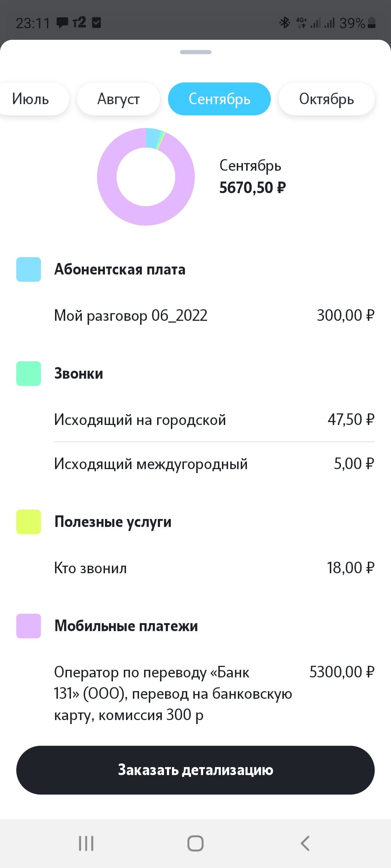Switch to the Август tab
This screenshot has width=391, height=868.
118,99
